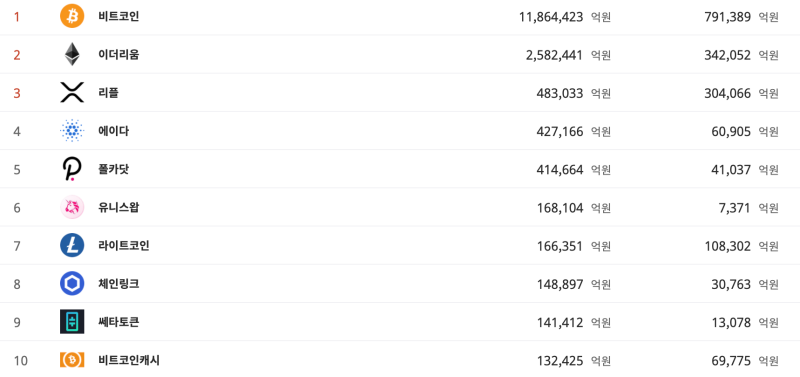Screen dimensions: 800x377
Task: Click the pink Uniswap unicorn icon
Action: (72, 208)
